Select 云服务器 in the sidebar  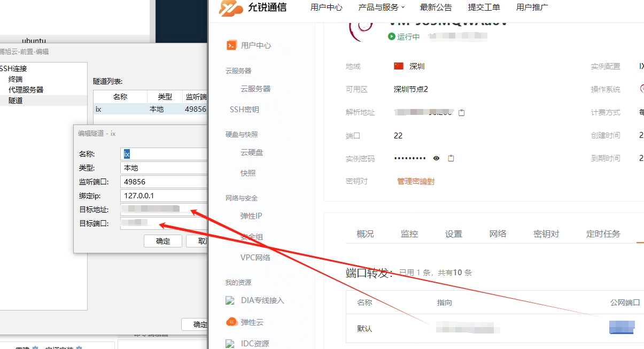255,89
